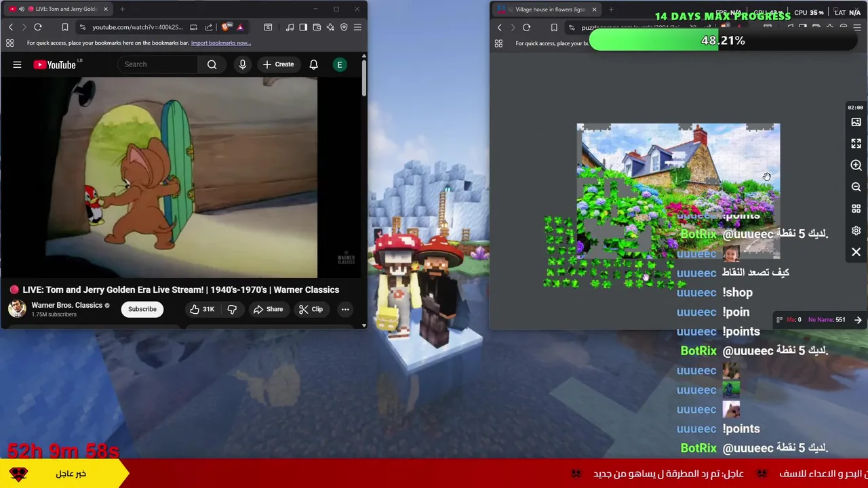Image resolution: width=868 pixels, height=488 pixels.
Task: Arrange puzzle pieces with grid icon
Action: pos(856,209)
